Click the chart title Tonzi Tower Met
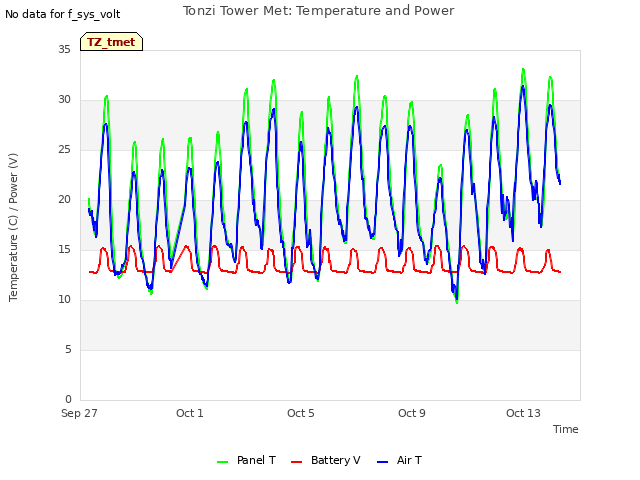Image resolution: width=640 pixels, height=480 pixels. pyautogui.click(x=318, y=11)
